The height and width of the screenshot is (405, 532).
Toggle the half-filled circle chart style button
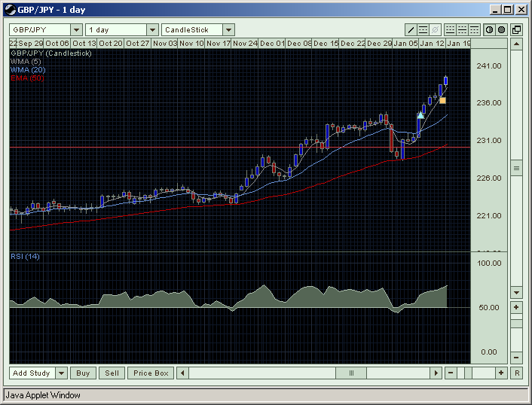488,30
